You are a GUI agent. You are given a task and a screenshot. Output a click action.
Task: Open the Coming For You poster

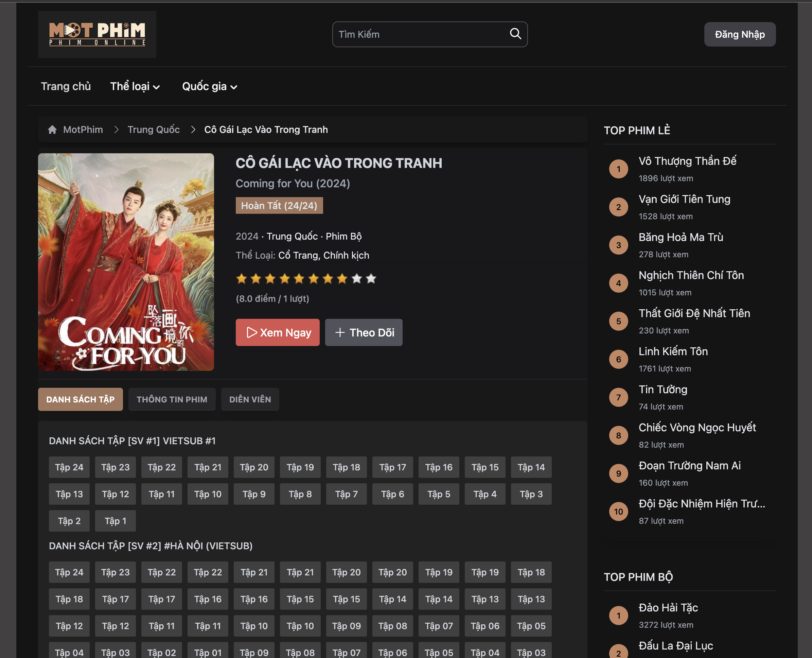point(126,262)
